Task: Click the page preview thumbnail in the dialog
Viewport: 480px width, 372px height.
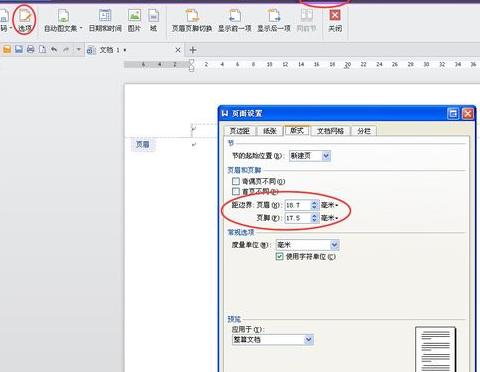Action: 435,349
